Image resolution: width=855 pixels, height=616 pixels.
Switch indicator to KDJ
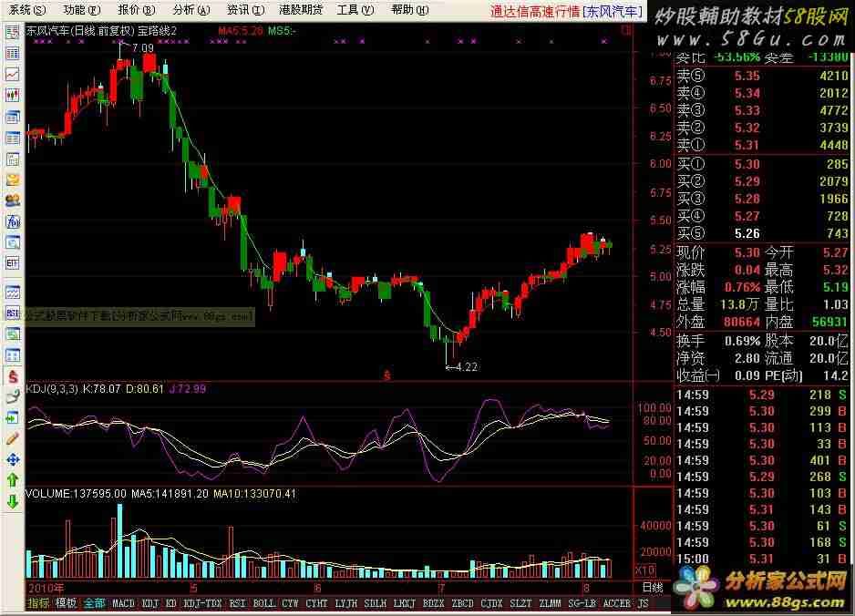tap(150, 603)
